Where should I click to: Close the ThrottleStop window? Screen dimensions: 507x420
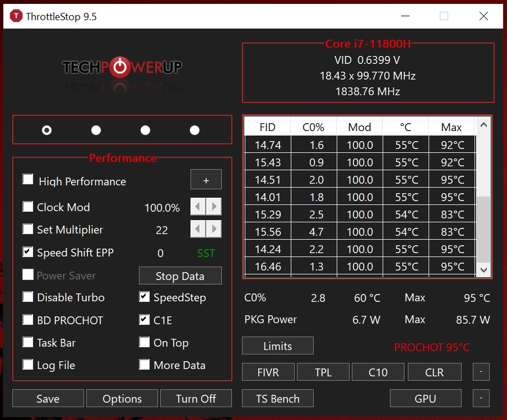(x=483, y=16)
